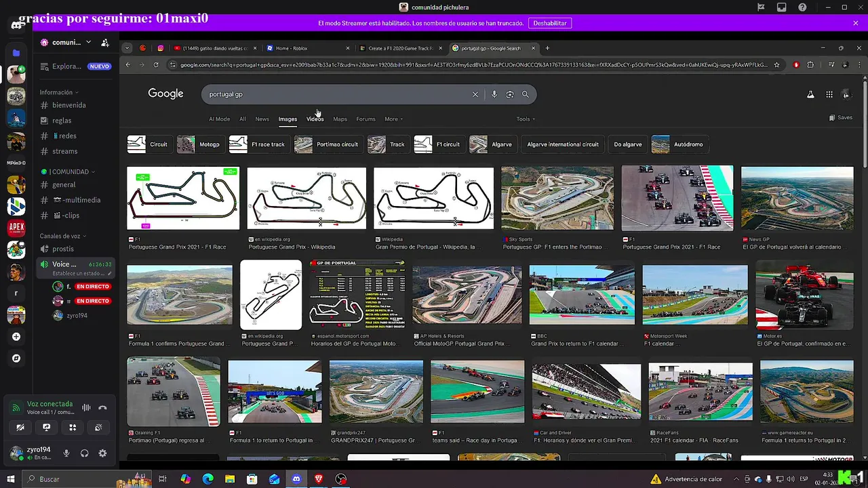Switch to the News results tab

[262, 119]
